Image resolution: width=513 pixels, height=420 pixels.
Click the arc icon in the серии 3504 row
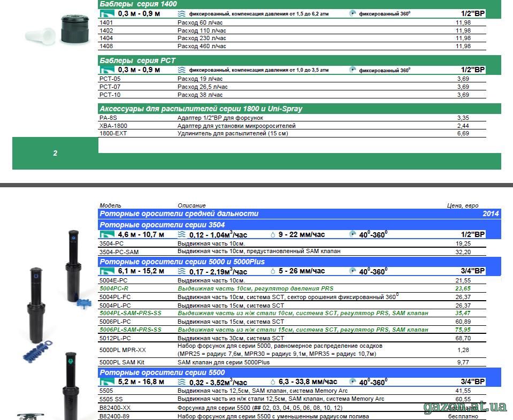(353, 234)
